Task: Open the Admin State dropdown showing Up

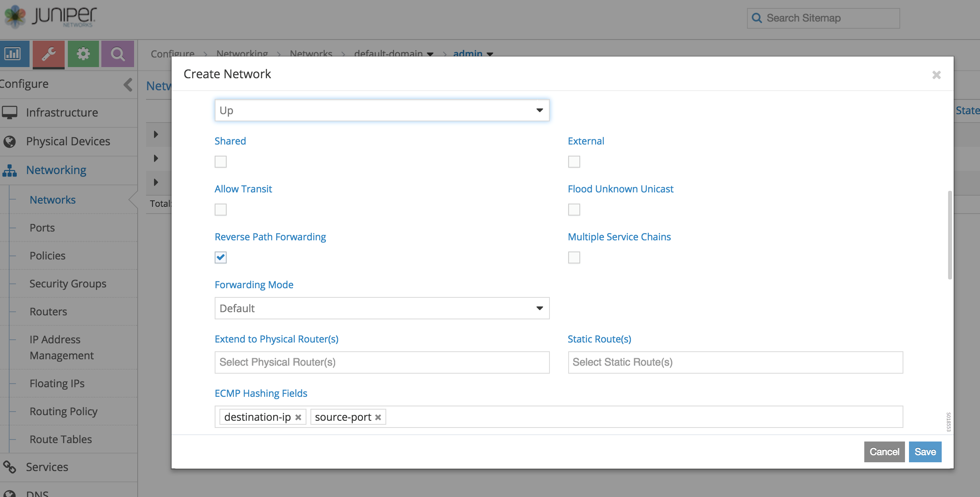Action: [x=381, y=110]
